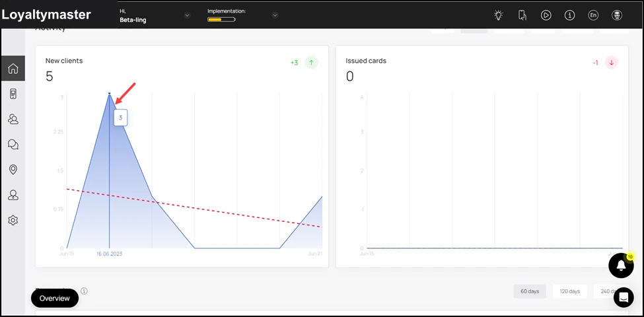This screenshot has height=317, width=644.
Task: Click the 3 value tooltip on chart
Action: pyautogui.click(x=120, y=118)
